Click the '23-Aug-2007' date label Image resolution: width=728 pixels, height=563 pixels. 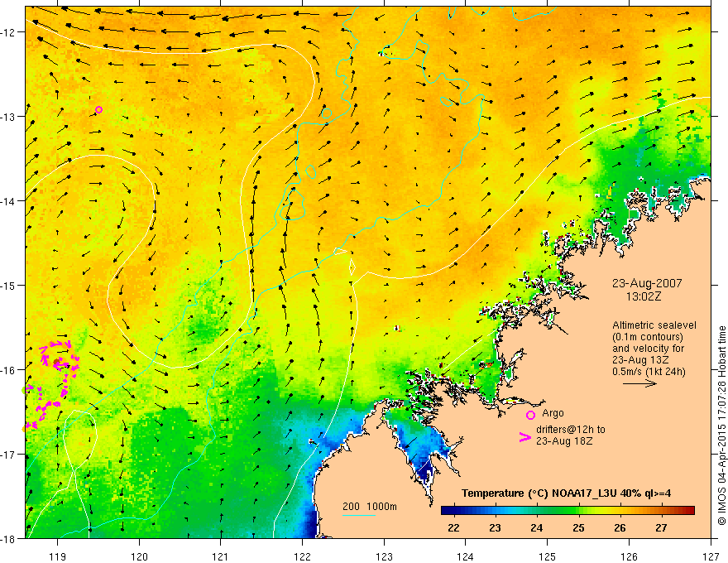tap(647, 283)
